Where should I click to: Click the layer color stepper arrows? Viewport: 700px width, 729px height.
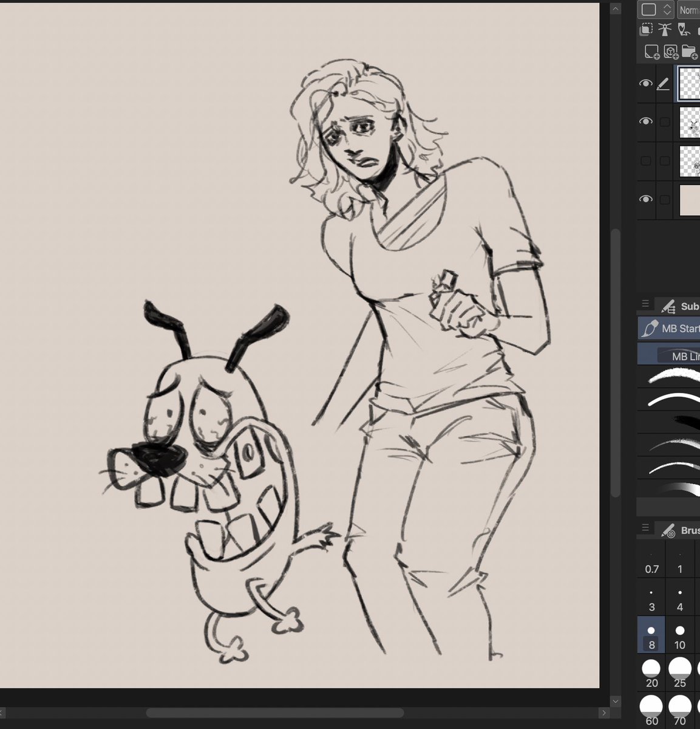667,10
